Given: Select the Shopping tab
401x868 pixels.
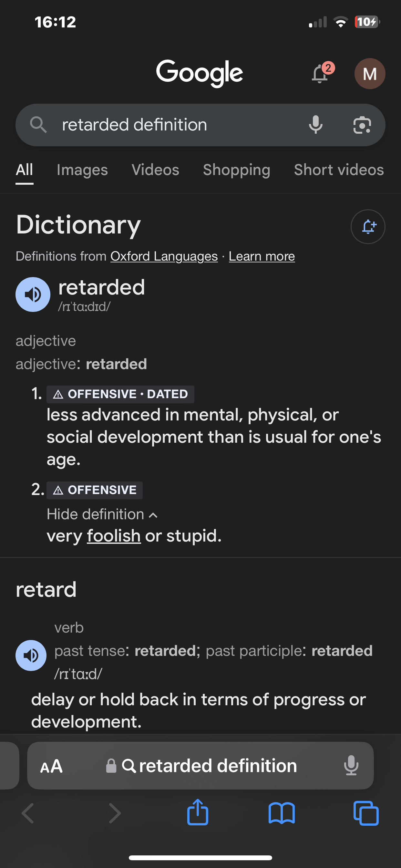Looking at the screenshot, I should point(237,170).
